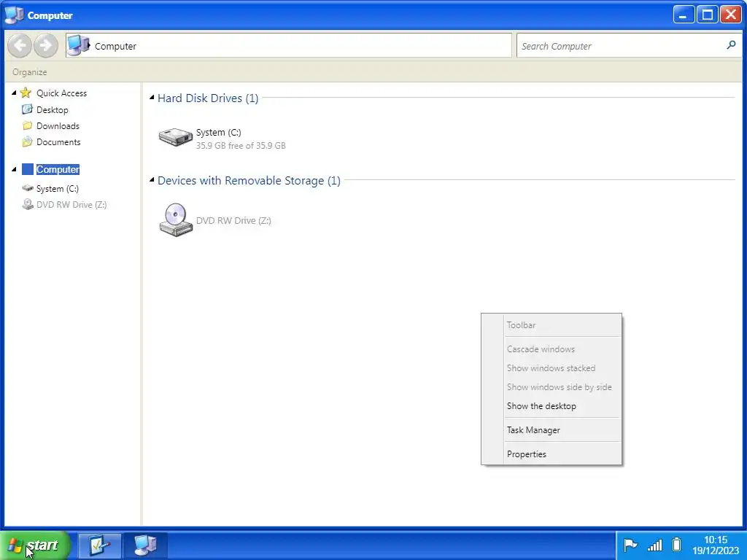The image size is (747, 560).
Task: Open Downloads in the navigation pane
Action: click(x=58, y=126)
